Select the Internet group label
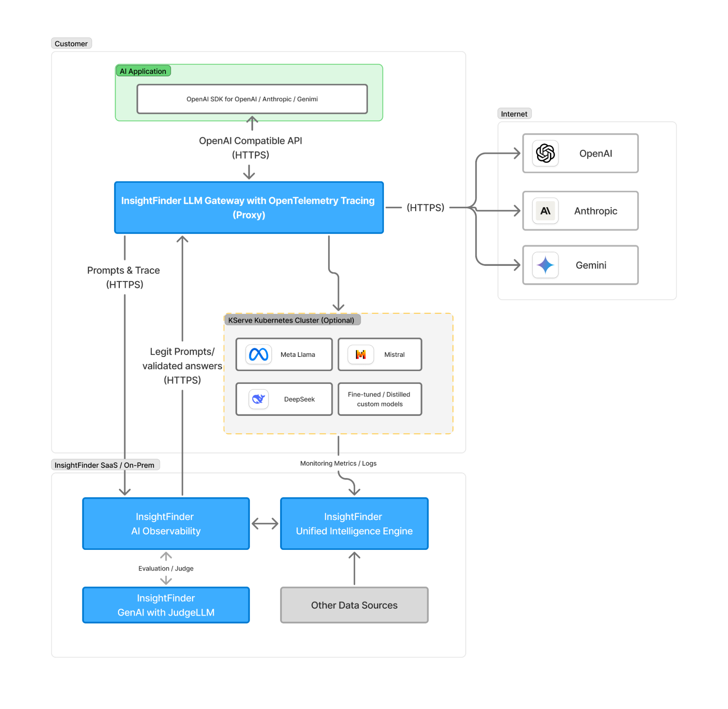Image resolution: width=728 pixels, height=709 pixels. 514,114
